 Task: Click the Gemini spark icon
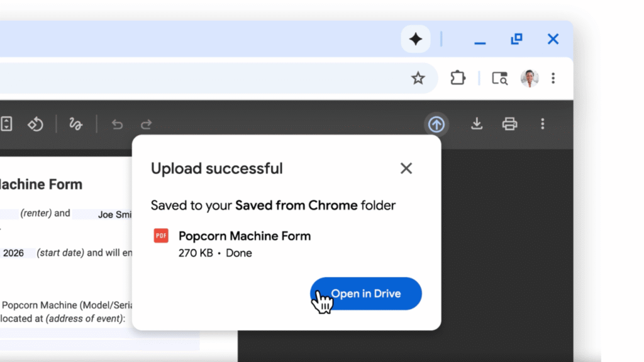pyautogui.click(x=415, y=39)
